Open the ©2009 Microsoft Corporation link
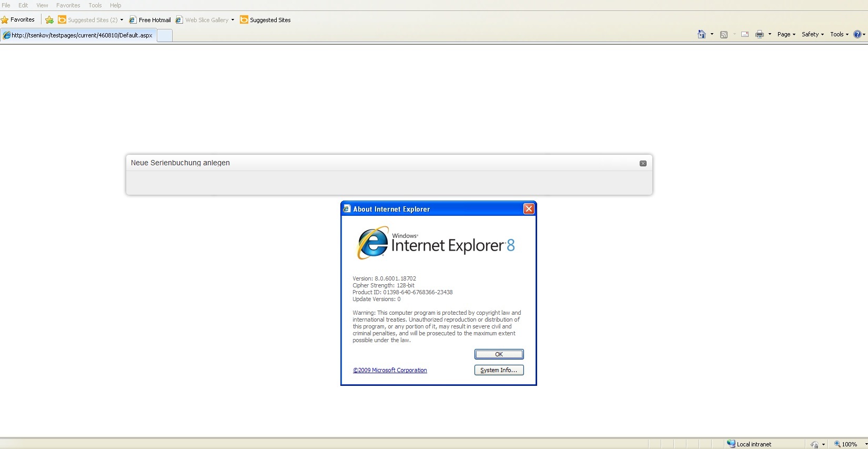This screenshot has width=868, height=449. click(x=390, y=370)
